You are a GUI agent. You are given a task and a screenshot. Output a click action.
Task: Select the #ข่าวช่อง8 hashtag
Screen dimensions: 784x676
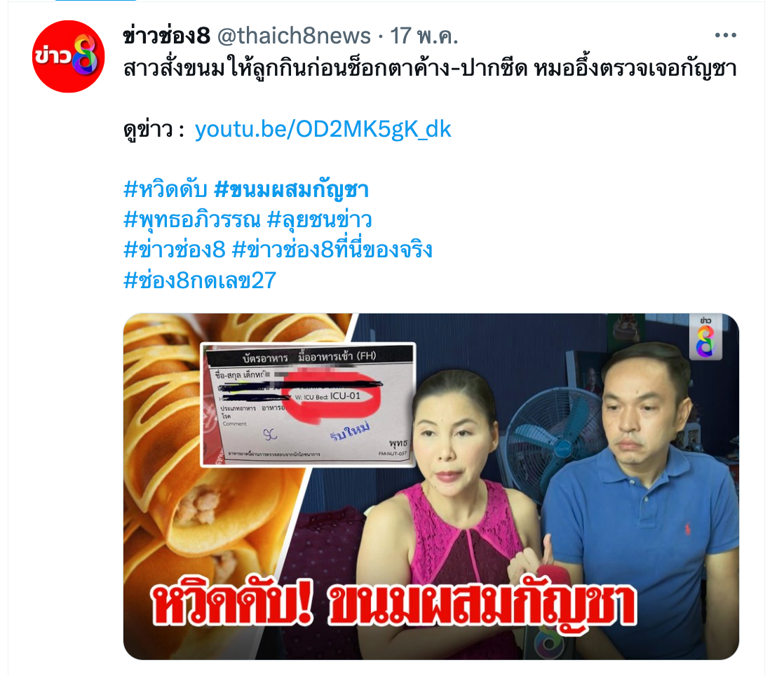[x=175, y=250]
